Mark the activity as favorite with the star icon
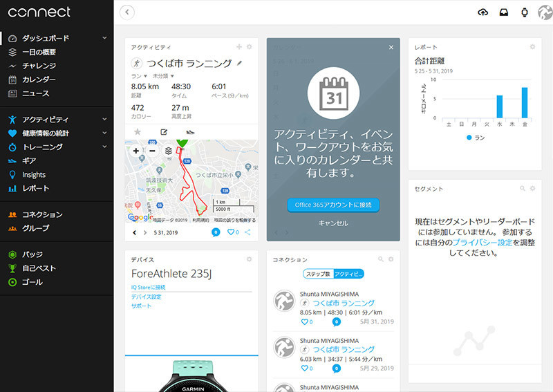This screenshot has height=392, width=553. point(138,132)
